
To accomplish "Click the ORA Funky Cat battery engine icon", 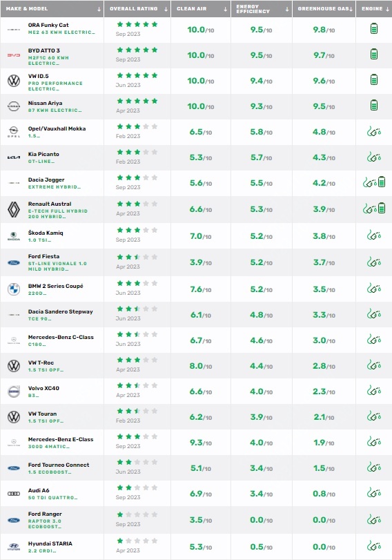I will (374, 28).
